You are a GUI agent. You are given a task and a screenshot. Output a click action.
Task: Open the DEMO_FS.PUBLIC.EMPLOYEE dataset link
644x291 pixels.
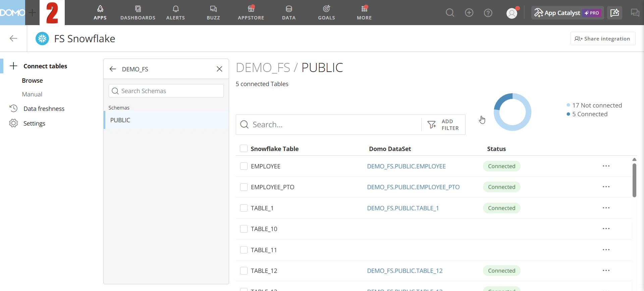point(406,166)
